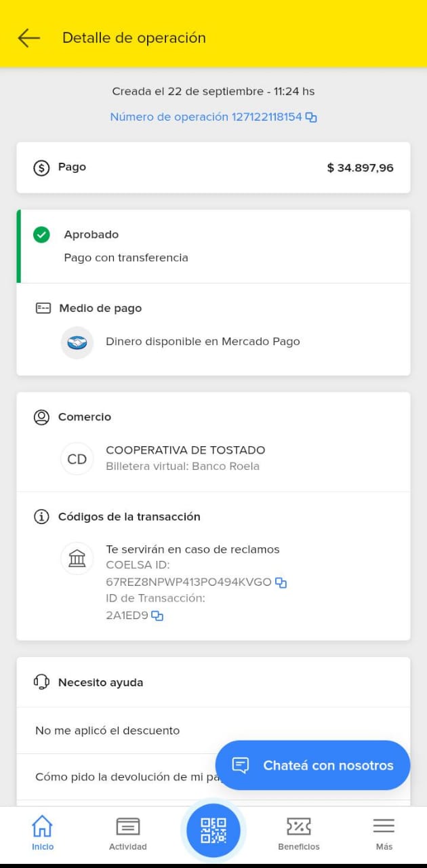Copy the COELSA ID code

point(281,583)
